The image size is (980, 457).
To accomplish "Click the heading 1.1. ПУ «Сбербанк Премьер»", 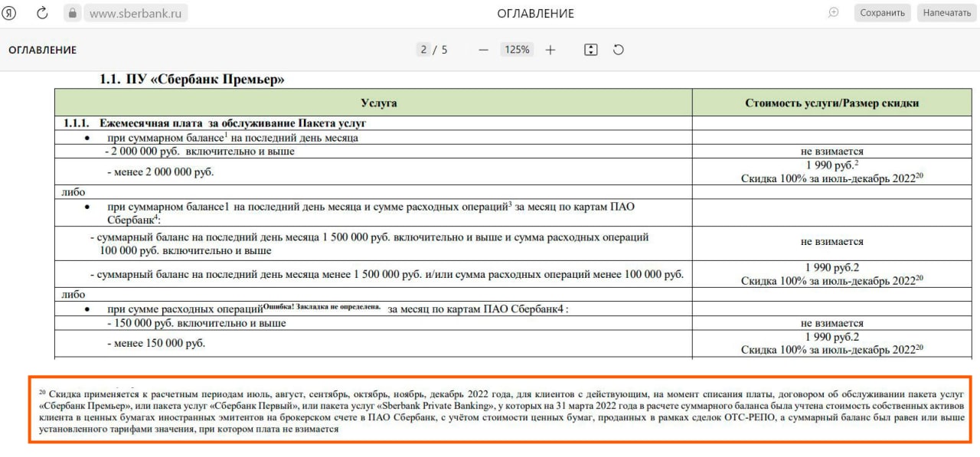I will point(192,79).
